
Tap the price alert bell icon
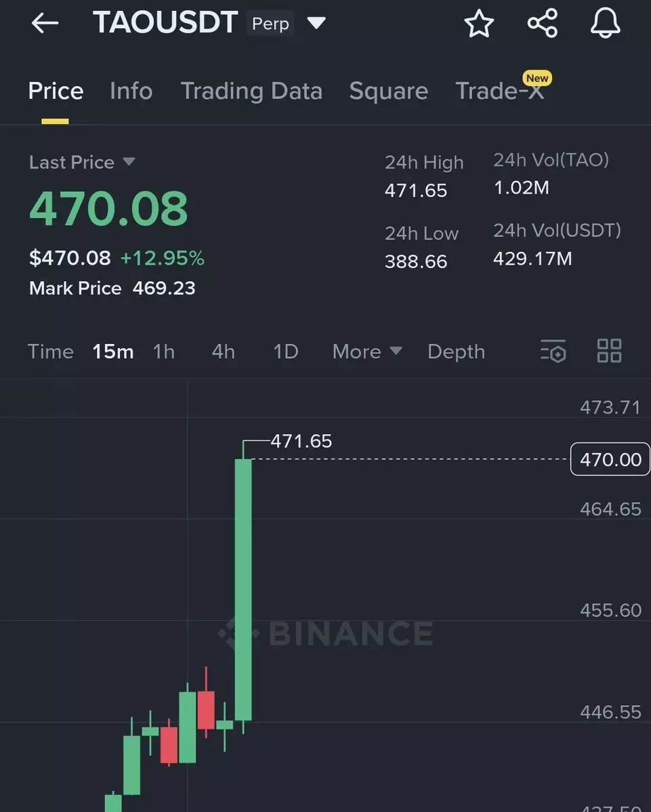pyautogui.click(x=605, y=24)
